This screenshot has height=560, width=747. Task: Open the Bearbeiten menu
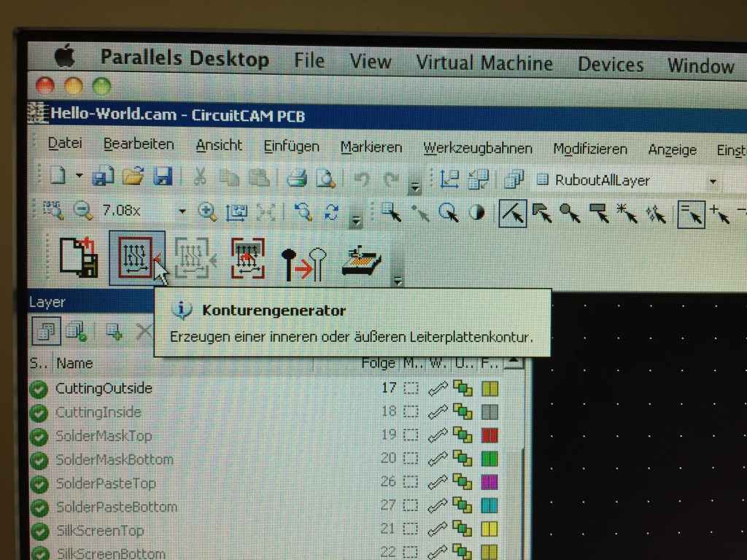(139, 144)
